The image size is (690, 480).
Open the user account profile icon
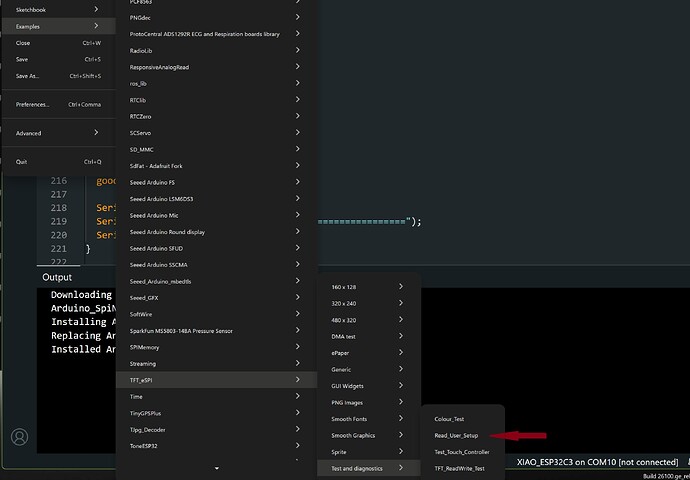(x=19, y=437)
